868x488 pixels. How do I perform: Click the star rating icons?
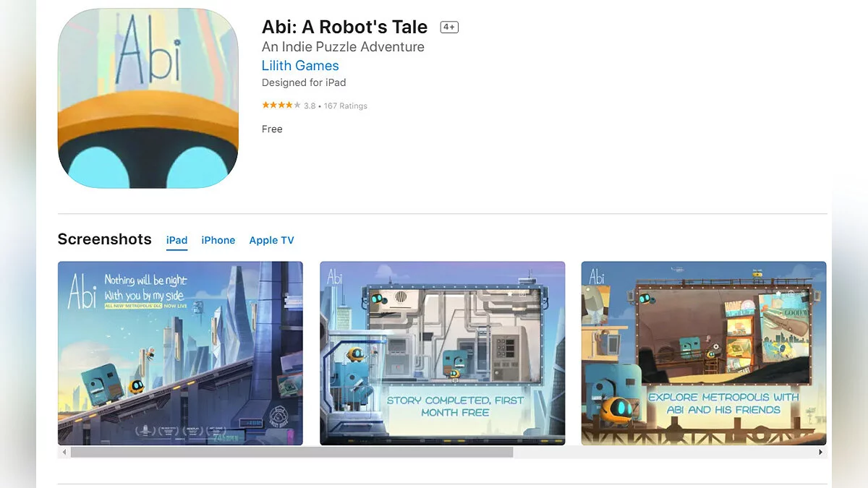tap(281, 106)
